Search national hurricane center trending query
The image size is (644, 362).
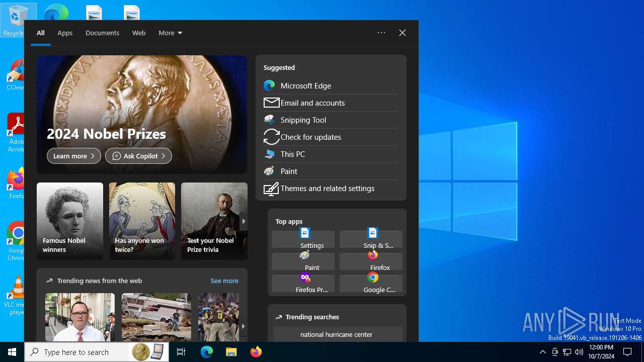point(338,334)
